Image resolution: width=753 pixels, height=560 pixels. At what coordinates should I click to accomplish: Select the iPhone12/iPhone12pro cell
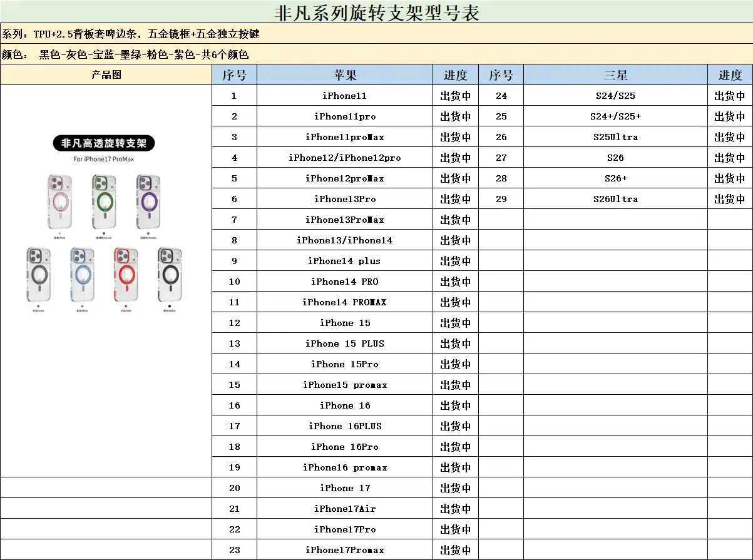tap(345, 158)
